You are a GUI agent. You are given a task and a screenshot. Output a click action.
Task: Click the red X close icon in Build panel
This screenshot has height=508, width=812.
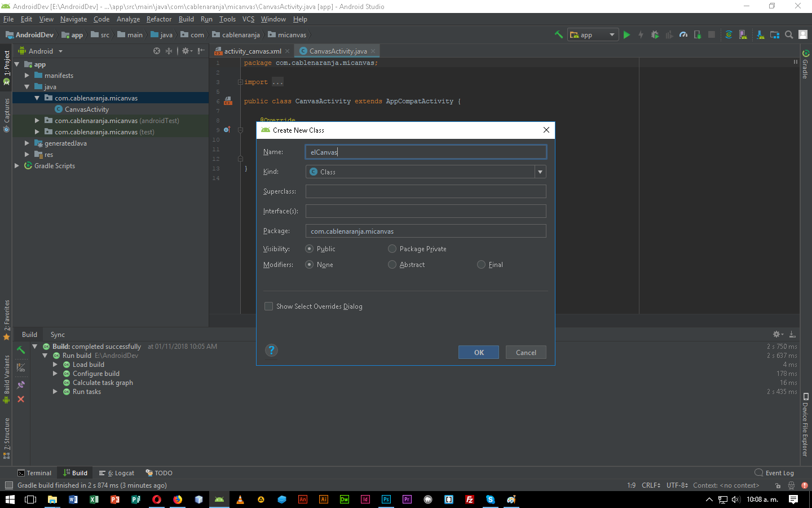(21, 399)
